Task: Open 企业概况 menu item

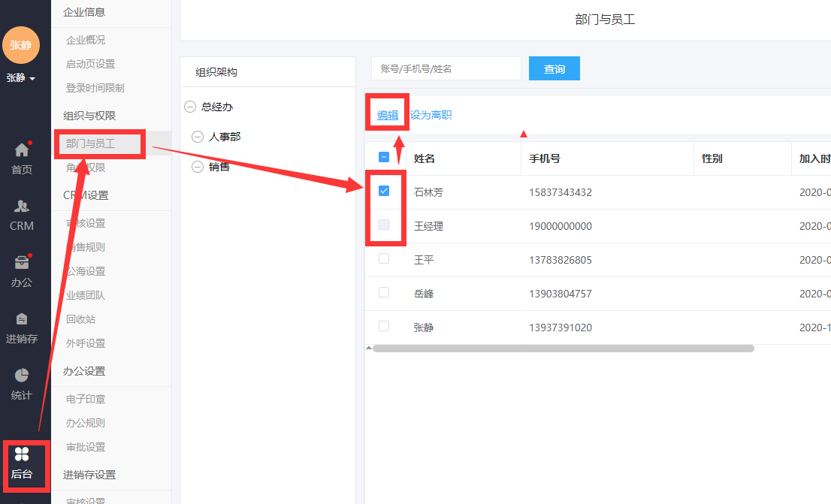Action: pyautogui.click(x=86, y=40)
